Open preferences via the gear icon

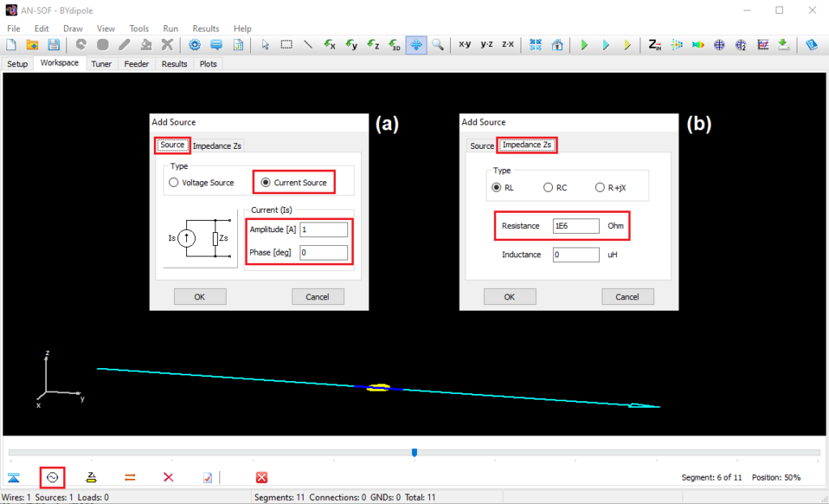click(x=193, y=44)
